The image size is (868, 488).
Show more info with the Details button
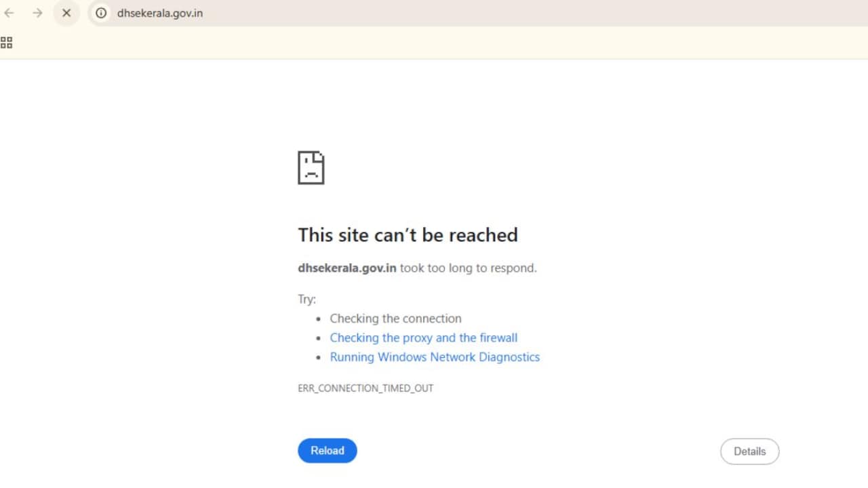coord(749,451)
